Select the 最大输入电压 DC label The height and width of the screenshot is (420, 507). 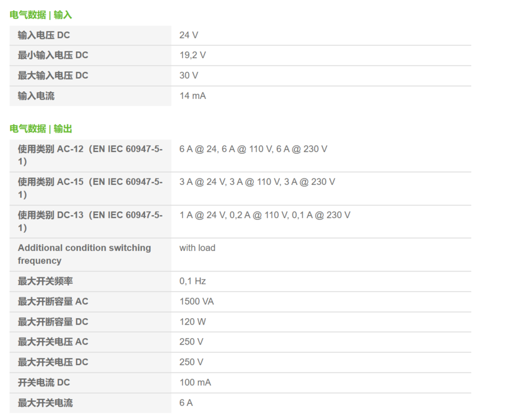click(x=53, y=75)
